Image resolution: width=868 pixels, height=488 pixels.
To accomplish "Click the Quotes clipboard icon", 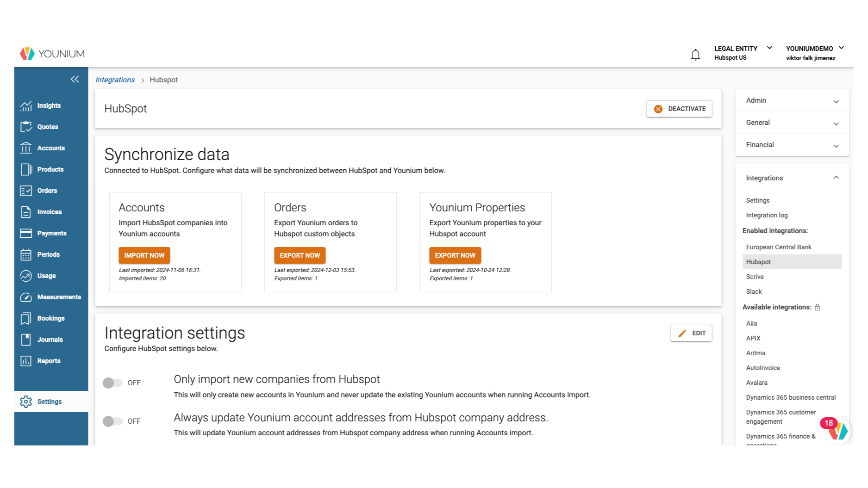I will (26, 127).
